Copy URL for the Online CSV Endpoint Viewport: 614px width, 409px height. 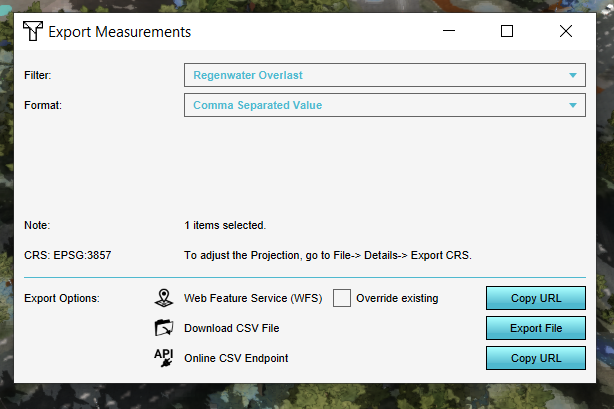coord(535,358)
